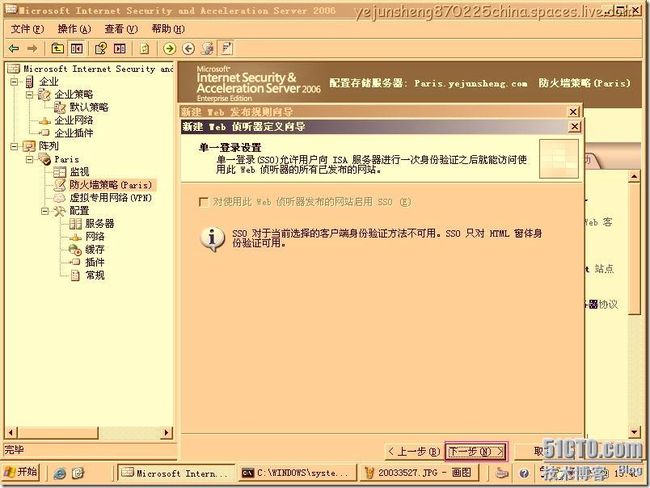Select 配置 node in tree
The image size is (650, 488).
[79, 211]
